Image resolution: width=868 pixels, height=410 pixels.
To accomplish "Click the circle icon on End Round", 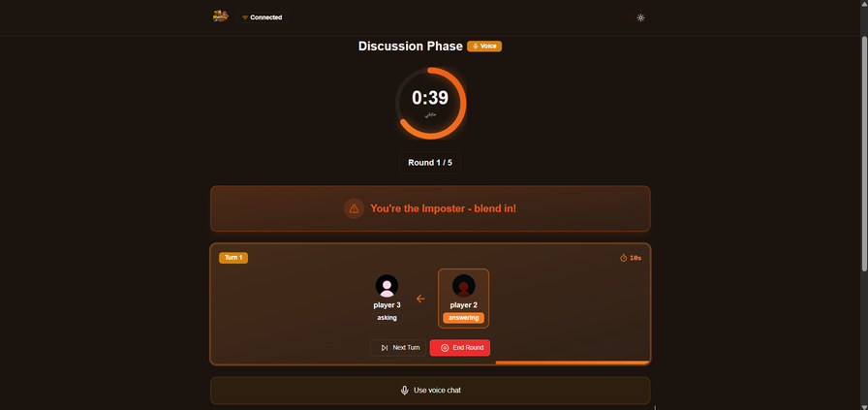I will (445, 348).
